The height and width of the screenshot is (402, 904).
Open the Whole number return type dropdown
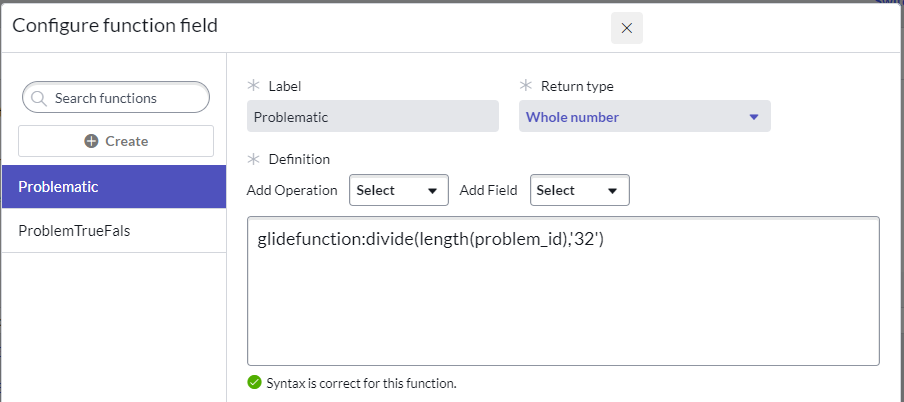coord(644,117)
